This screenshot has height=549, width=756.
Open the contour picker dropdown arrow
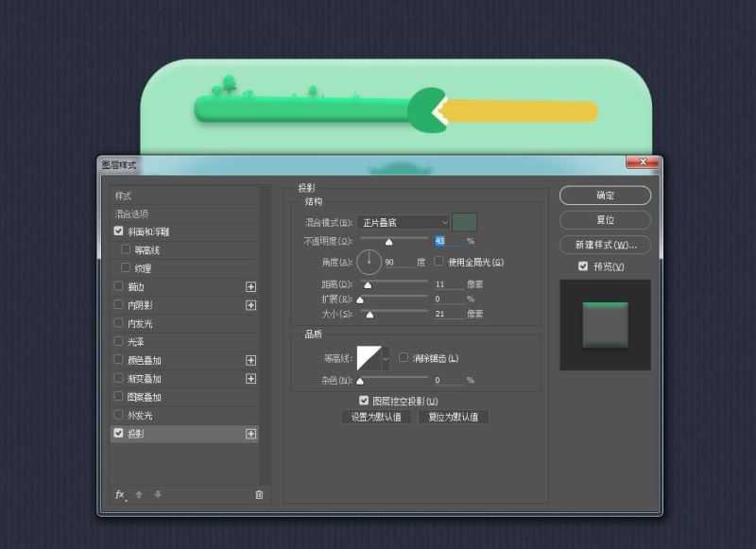click(386, 358)
